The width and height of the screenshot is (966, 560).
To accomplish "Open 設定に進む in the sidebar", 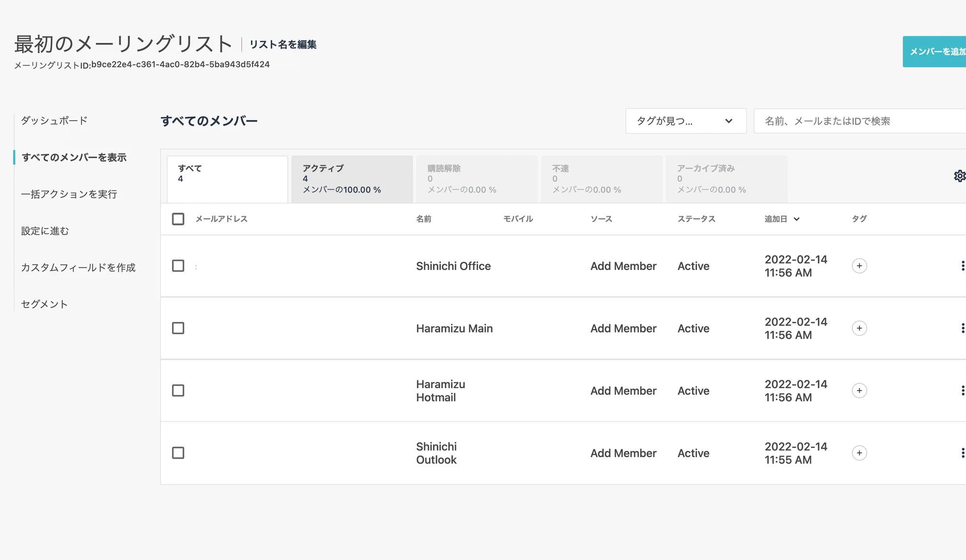I will pos(45,231).
